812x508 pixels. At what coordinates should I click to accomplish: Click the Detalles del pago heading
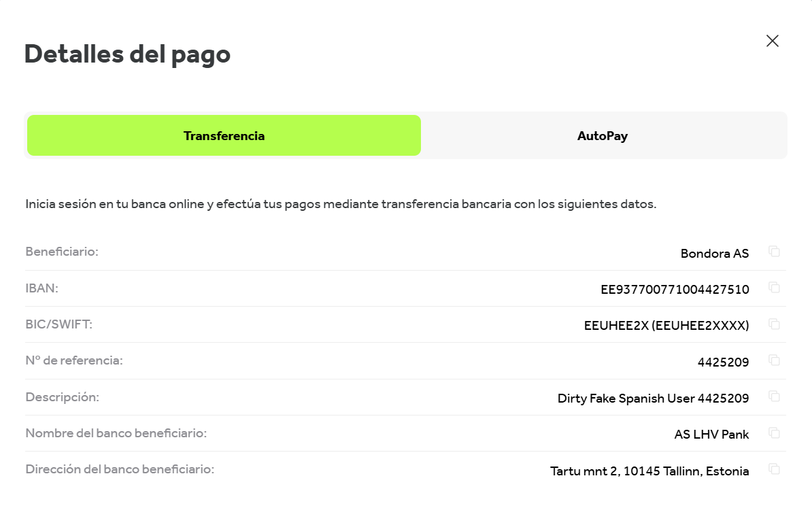[x=127, y=54]
